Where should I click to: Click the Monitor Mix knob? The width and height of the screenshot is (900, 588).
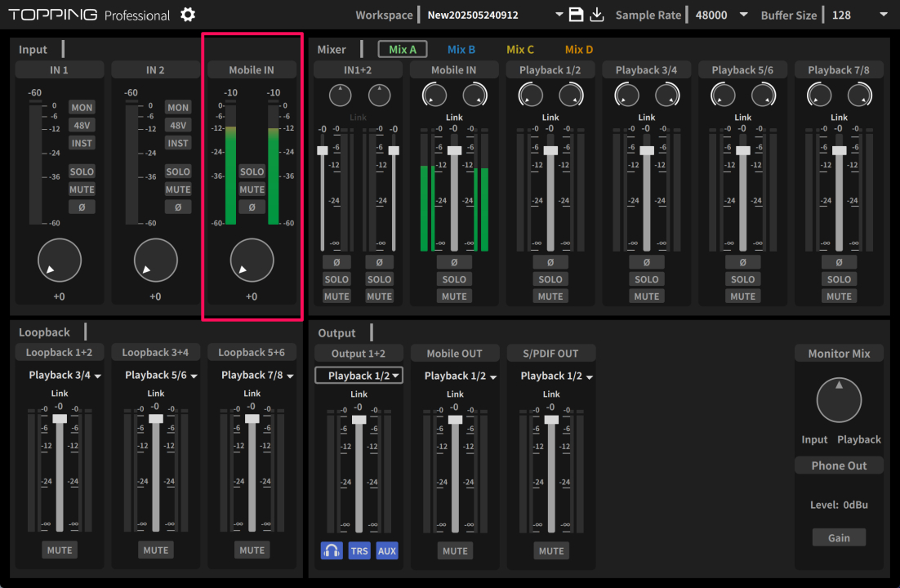(840, 400)
